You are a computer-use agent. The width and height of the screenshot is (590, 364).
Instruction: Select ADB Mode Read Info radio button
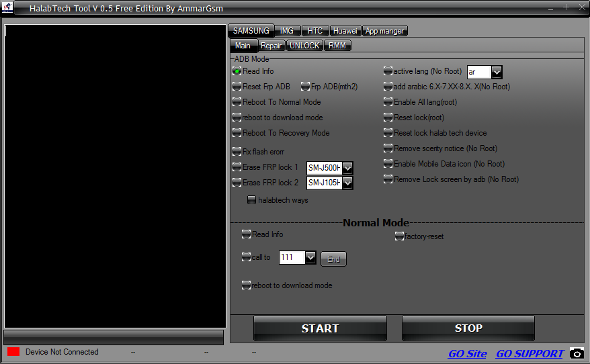[x=237, y=71]
